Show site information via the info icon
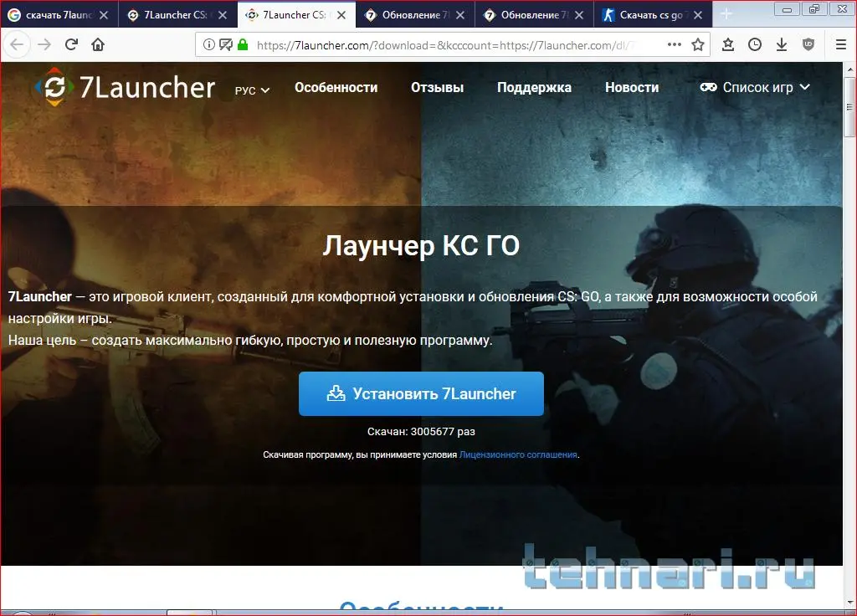The width and height of the screenshot is (857, 616). [208, 45]
